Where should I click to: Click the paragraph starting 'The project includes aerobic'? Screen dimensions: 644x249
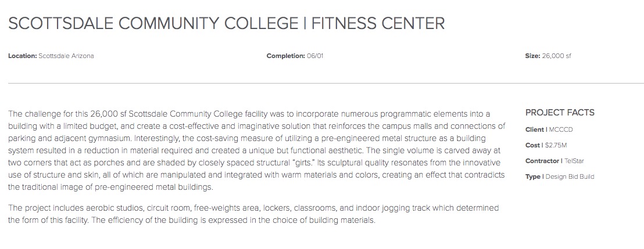pyautogui.click(x=253, y=214)
